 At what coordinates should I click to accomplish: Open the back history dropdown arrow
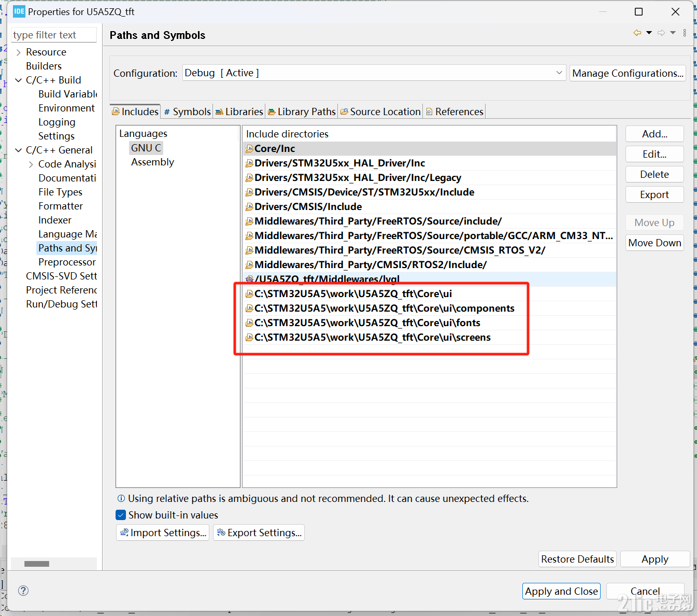649,33
